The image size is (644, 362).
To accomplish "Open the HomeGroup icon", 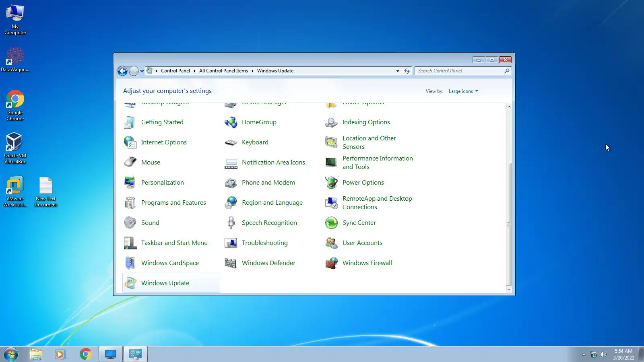I will click(x=231, y=122).
